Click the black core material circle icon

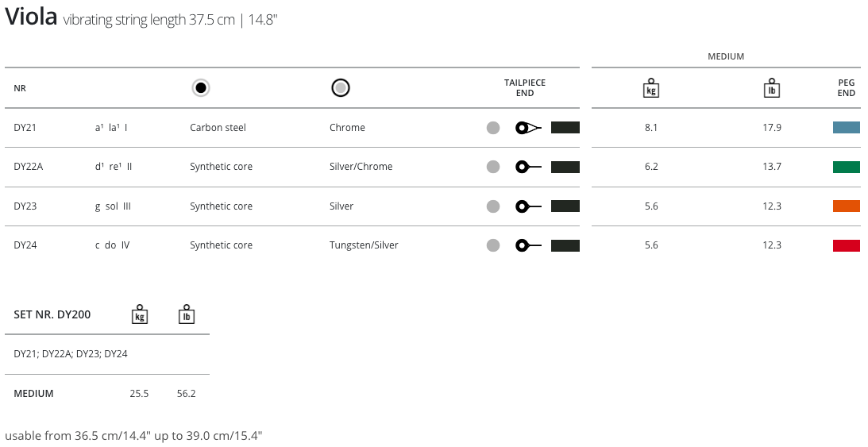pyautogui.click(x=201, y=88)
